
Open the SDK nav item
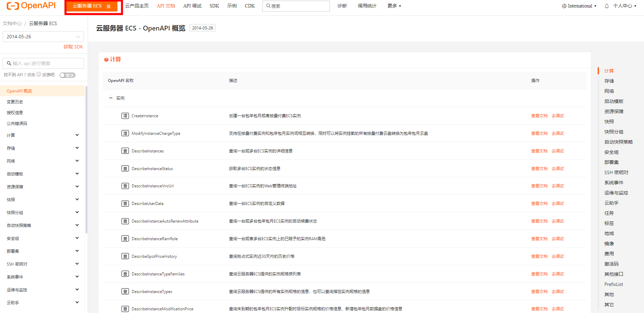214,6
